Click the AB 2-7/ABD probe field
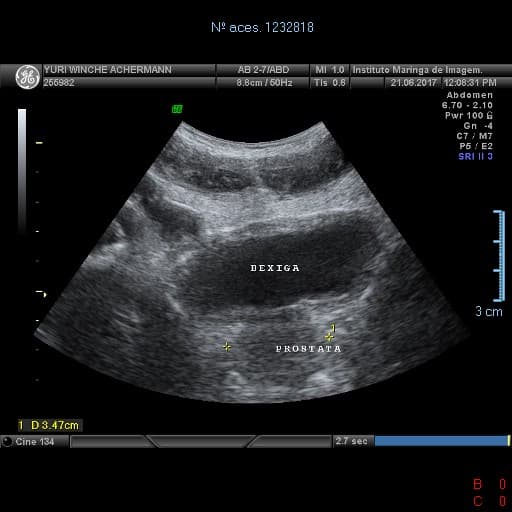512x512 pixels. tap(263, 70)
